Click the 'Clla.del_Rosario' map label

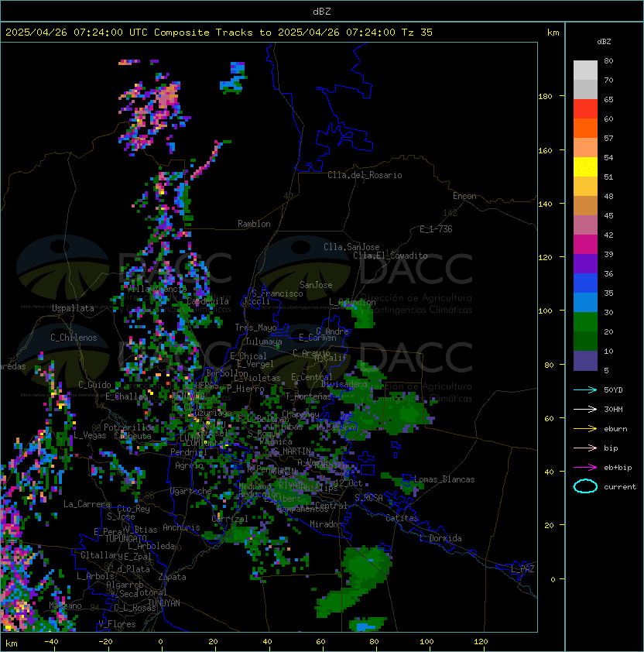click(x=365, y=175)
